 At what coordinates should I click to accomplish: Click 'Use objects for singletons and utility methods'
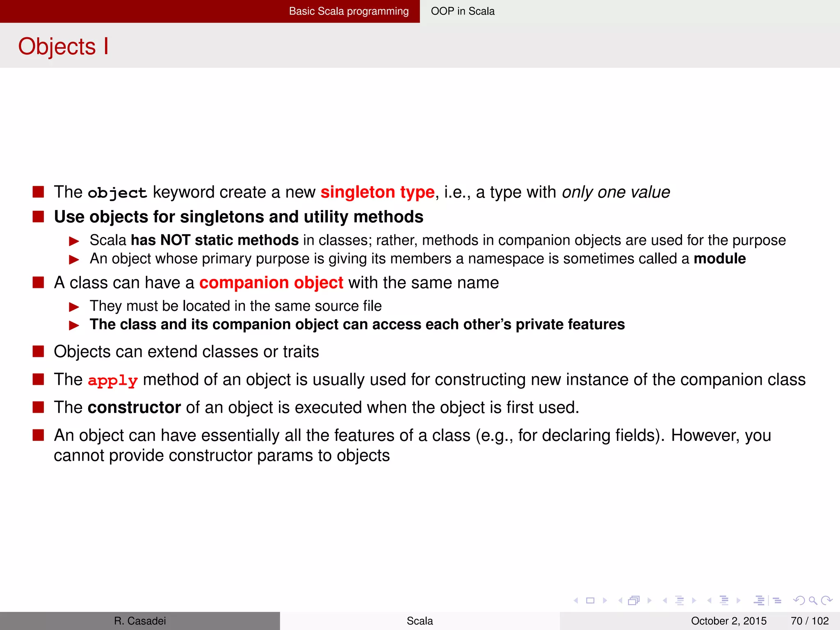pyautogui.click(x=239, y=217)
